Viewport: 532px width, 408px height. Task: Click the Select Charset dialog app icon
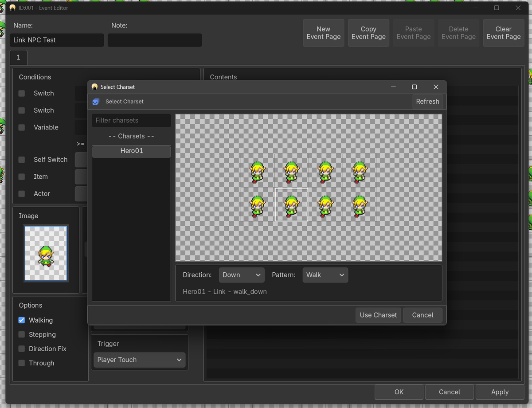coord(94,87)
